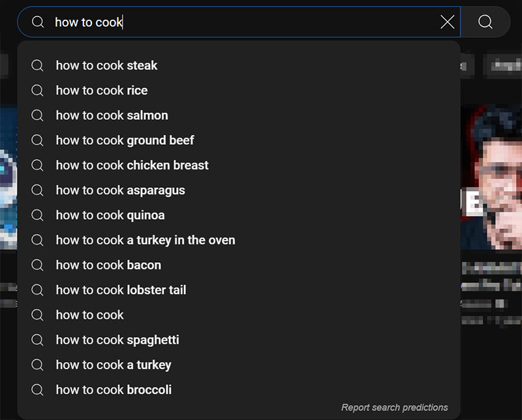Click magnifier icon beside "broccoli" suggestion
This screenshot has height=420, width=522.
point(38,390)
